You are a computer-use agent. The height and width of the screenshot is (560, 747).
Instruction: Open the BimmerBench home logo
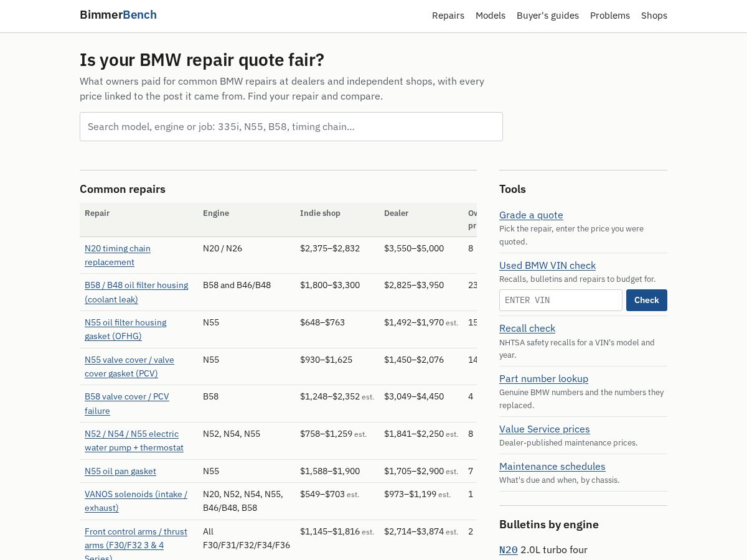pyautogui.click(x=118, y=15)
